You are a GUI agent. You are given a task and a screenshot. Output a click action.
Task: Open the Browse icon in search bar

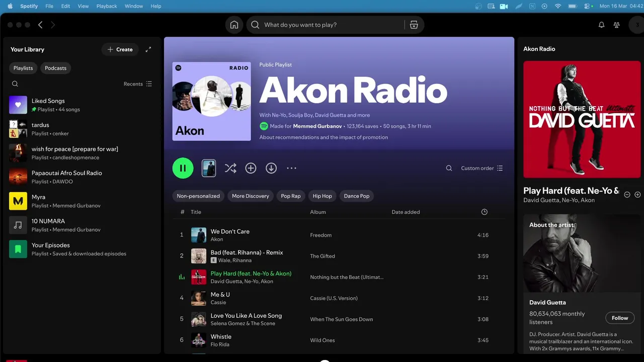pos(414,25)
